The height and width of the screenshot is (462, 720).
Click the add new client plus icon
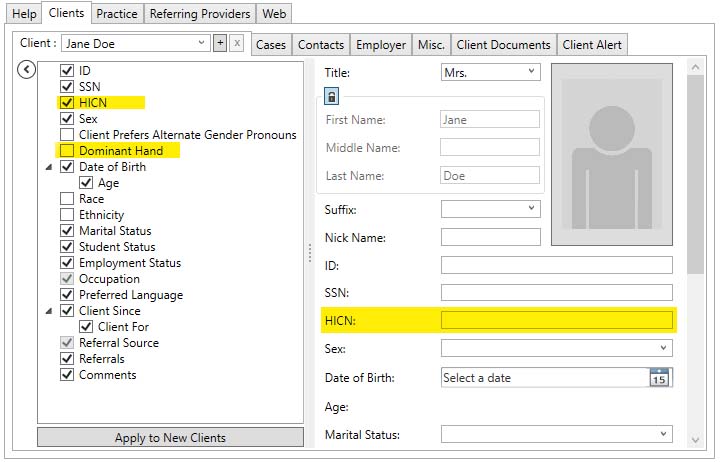[219, 43]
